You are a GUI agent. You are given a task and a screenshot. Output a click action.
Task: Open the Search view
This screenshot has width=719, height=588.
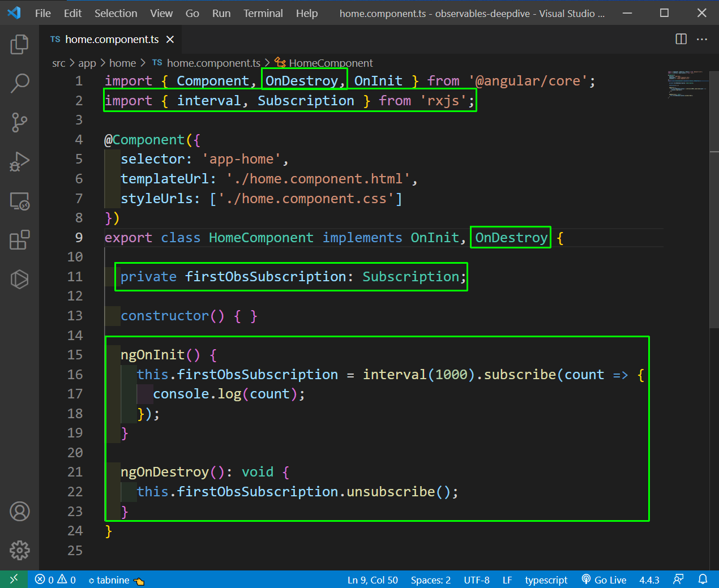(x=19, y=83)
